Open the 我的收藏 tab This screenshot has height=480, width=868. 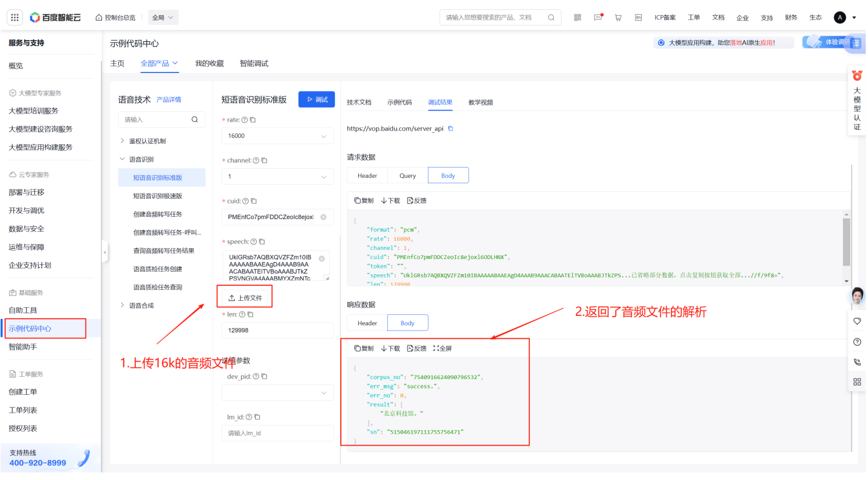click(x=209, y=64)
